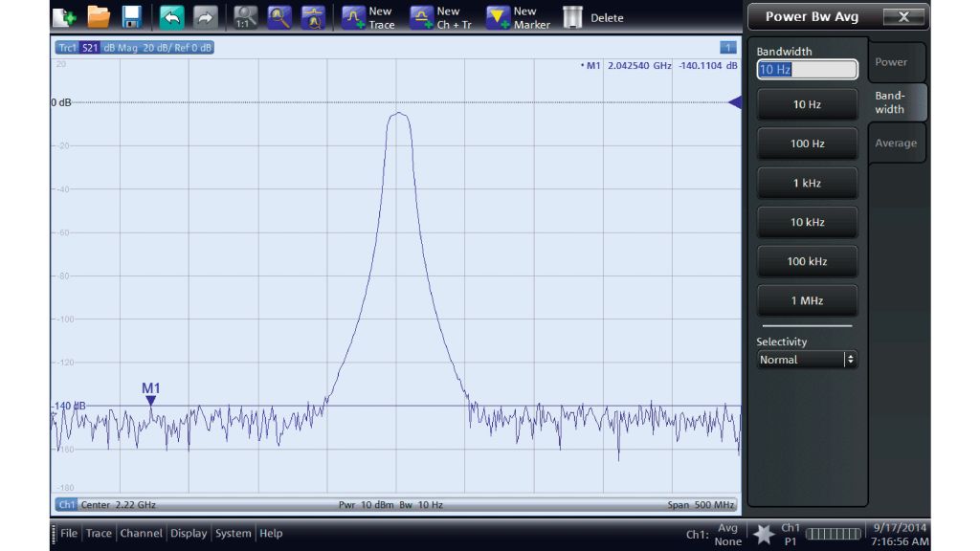This screenshot has width=980, height=551.
Task: Reset the diagram zoom to 1:1
Action: coord(244,16)
